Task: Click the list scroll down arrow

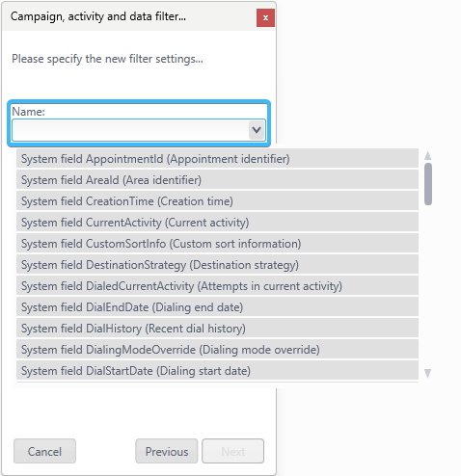Action: [x=427, y=373]
